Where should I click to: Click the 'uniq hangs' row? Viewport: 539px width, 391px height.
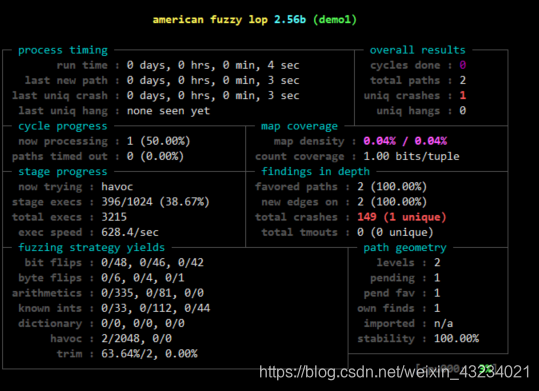[x=421, y=111]
